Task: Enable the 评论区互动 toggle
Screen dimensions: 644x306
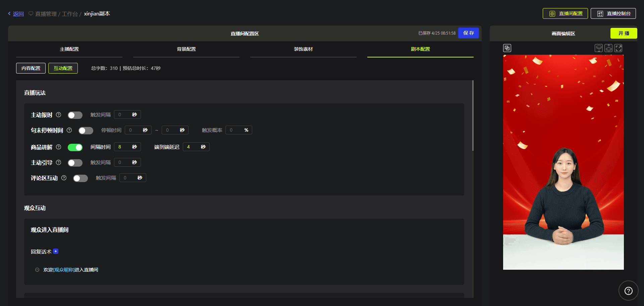Action: [80, 178]
